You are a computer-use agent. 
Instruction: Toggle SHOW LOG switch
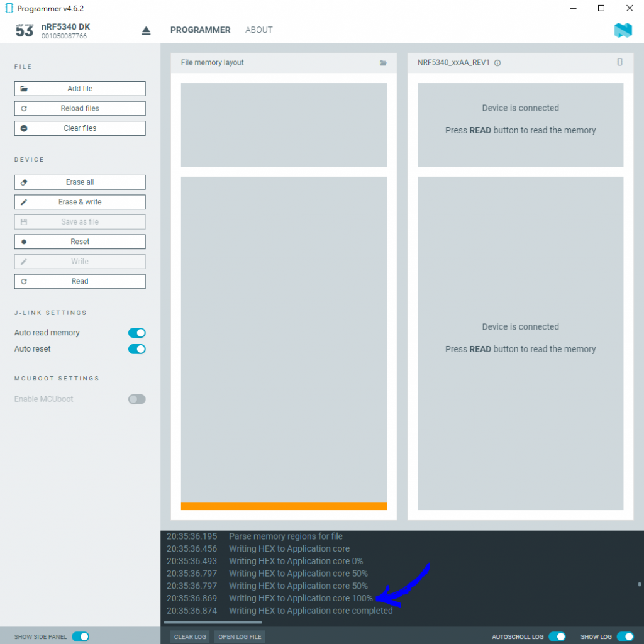click(x=625, y=636)
